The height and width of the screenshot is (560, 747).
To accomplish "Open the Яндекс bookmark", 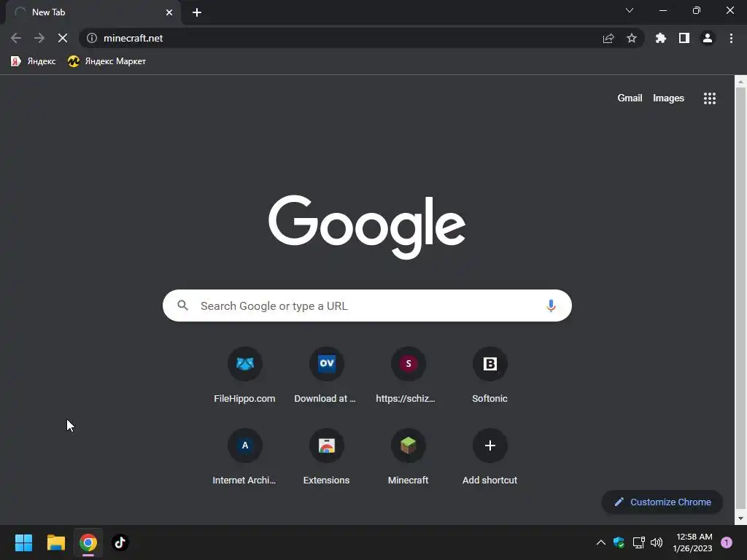I will pos(34,61).
